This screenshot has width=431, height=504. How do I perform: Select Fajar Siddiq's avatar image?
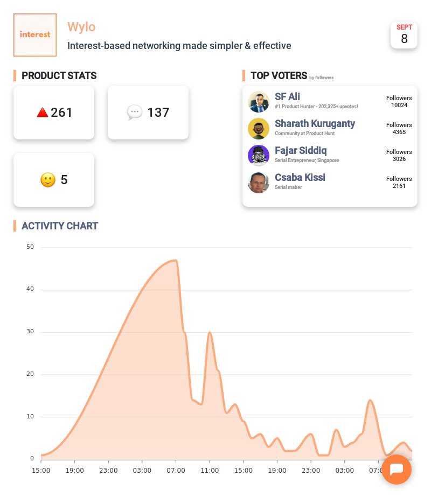[259, 156]
